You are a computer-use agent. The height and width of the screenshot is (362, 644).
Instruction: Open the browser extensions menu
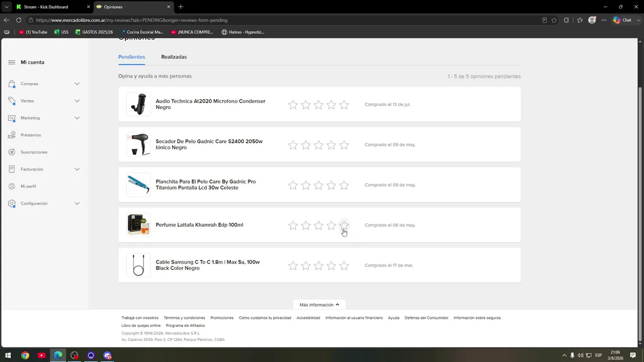[567, 20]
